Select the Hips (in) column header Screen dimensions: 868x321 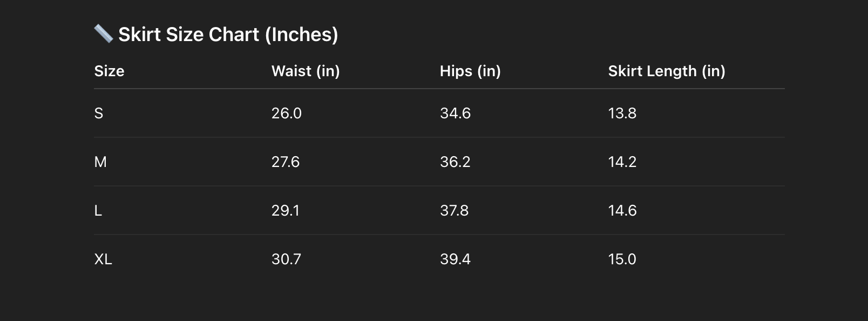point(470,71)
